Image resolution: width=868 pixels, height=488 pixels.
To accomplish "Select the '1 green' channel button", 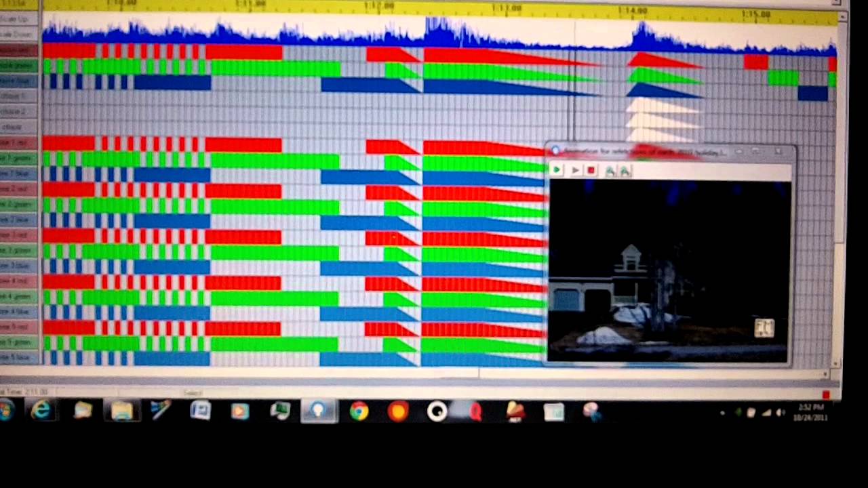I will pyautogui.click(x=19, y=159).
